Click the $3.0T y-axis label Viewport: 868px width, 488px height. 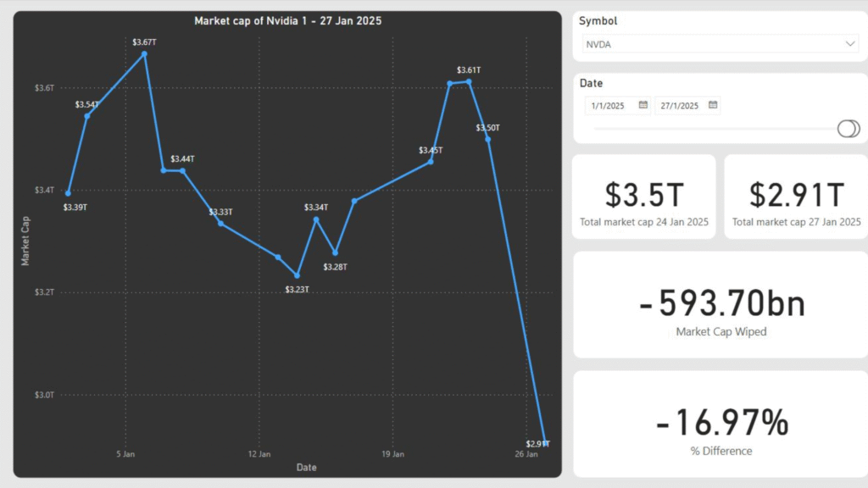[x=44, y=395]
